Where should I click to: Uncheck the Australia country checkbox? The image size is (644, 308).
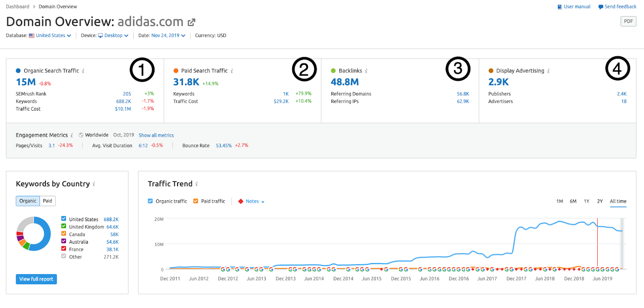(64, 241)
